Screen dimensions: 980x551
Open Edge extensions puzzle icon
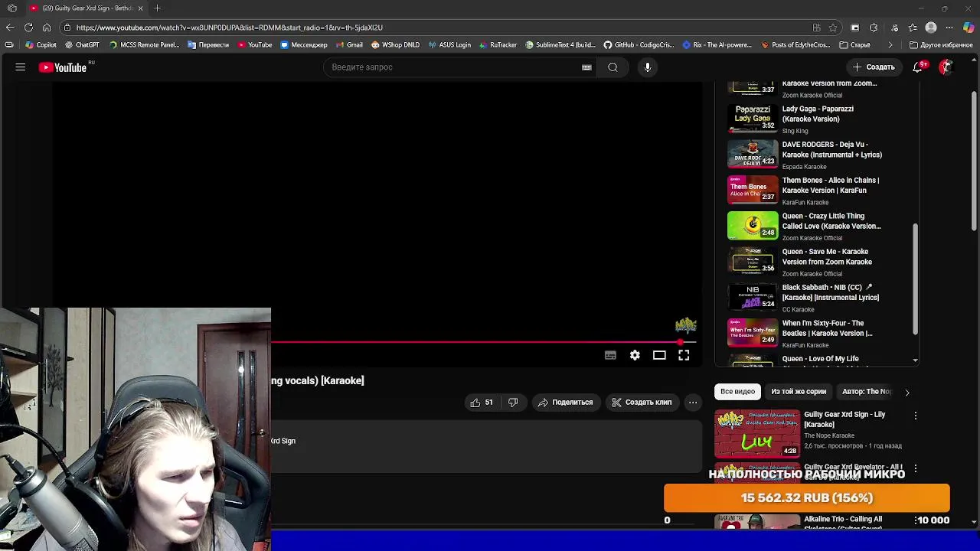(x=874, y=28)
